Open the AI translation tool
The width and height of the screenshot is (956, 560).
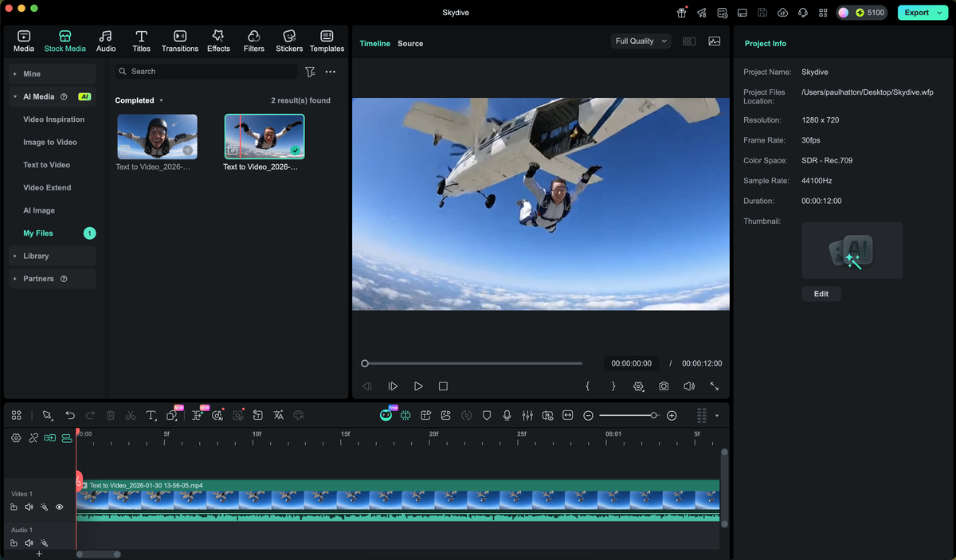coord(278,415)
